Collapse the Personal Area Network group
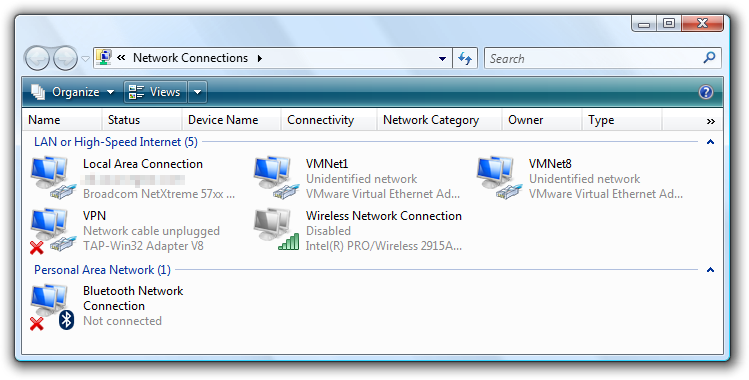749x380 pixels. tap(710, 270)
